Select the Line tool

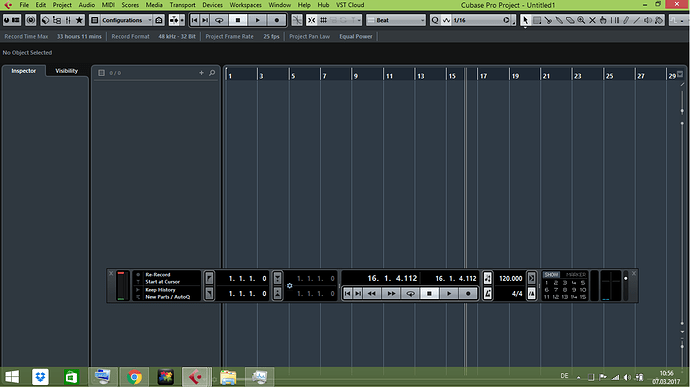click(x=636, y=20)
